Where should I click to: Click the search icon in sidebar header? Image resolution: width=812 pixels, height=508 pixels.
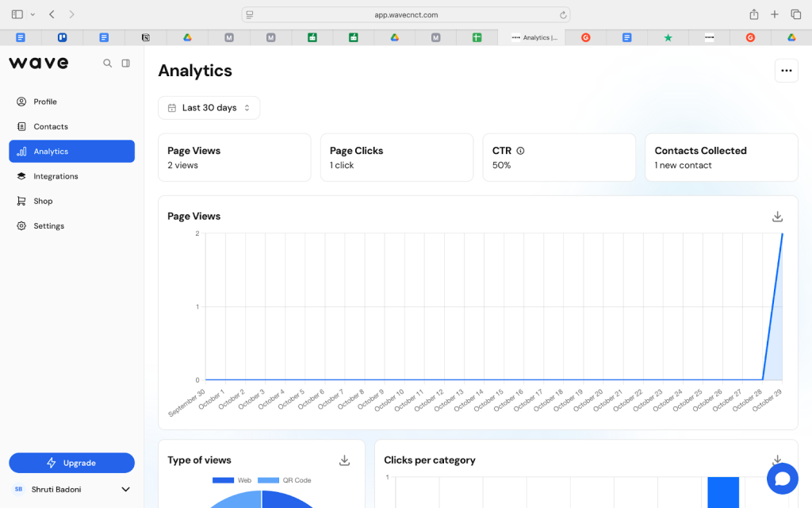click(108, 63)
